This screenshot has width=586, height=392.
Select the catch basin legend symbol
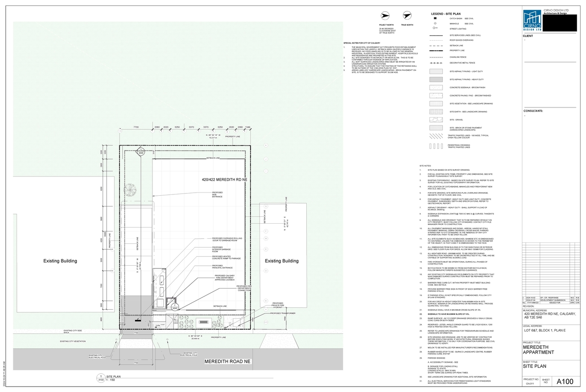(436, 18)
